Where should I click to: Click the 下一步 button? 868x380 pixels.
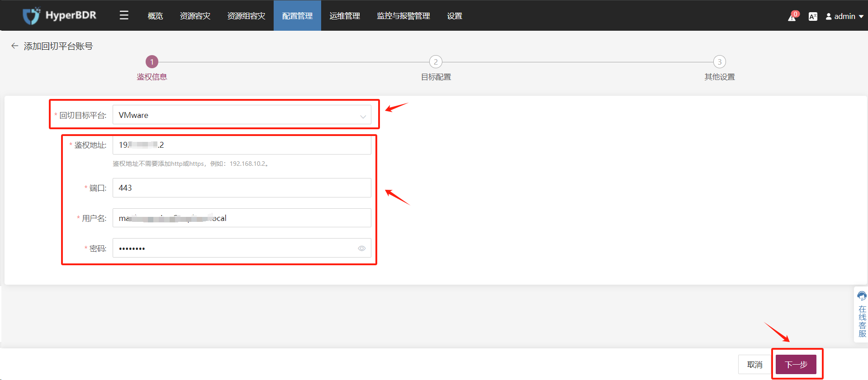point(796,365)
